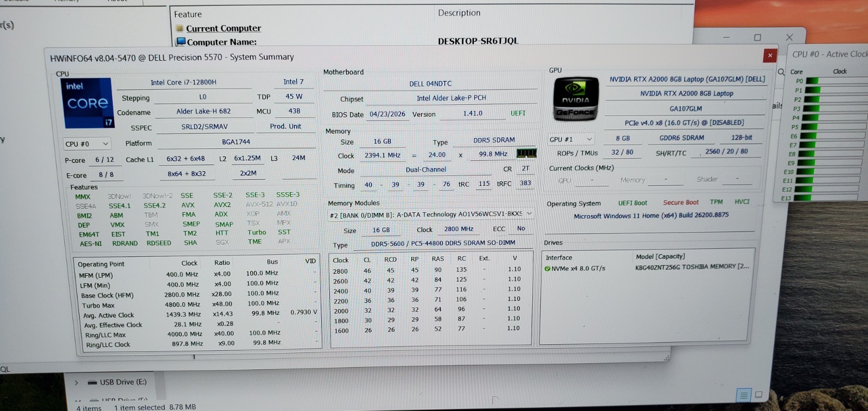The height and width of the screenshot is (411, 868).
Task: Click the P0 core clock bar
Action: pos(837,81)
